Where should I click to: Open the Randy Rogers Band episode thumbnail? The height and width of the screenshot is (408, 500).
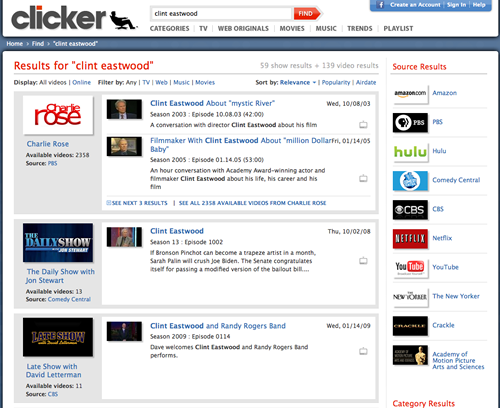124,331
